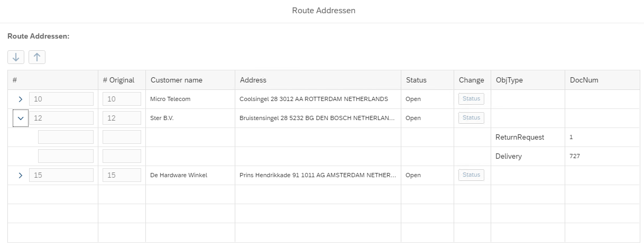Click the ObjType column header
The width and height of the screenshot is (644, 247).
pyautogui.click(x=509, y=80)
